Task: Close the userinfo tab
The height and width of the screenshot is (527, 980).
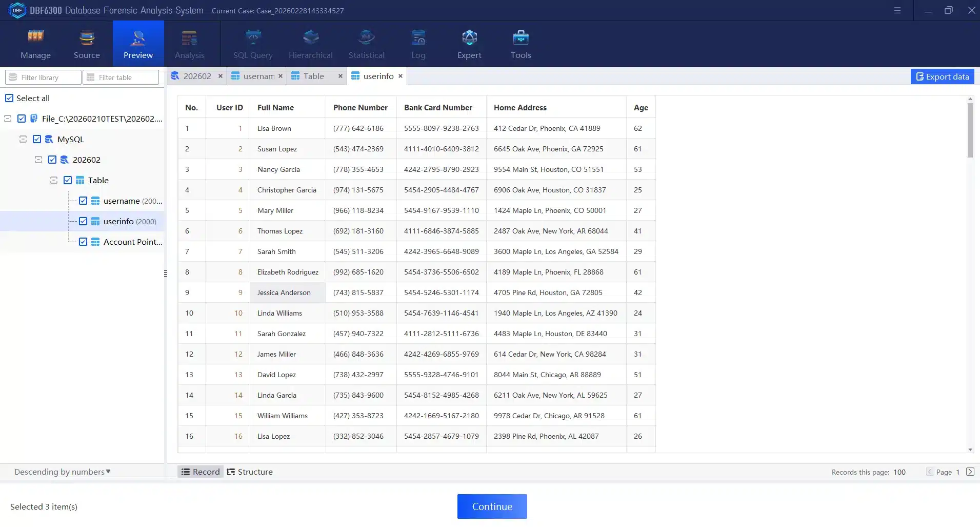Action: [x=401, y=76]
